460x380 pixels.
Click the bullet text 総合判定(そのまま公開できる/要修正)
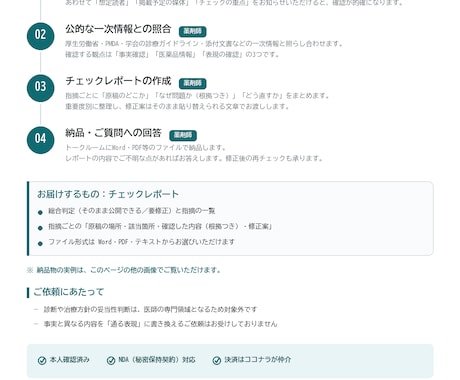pos(132,211)
